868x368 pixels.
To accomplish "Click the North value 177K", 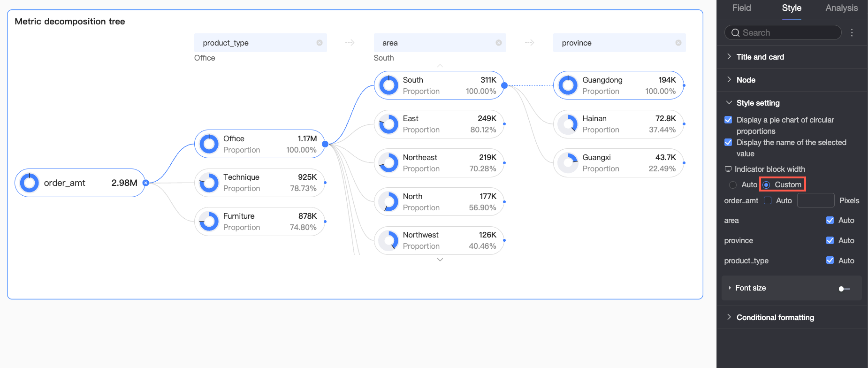I will [x=488, y=196].
